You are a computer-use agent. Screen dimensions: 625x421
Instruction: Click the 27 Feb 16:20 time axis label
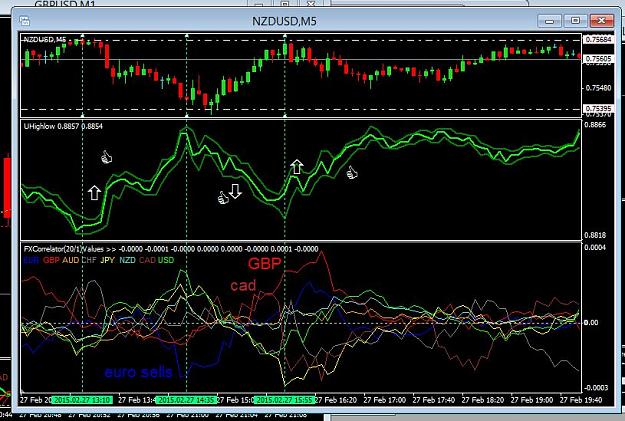click(336, 399)
